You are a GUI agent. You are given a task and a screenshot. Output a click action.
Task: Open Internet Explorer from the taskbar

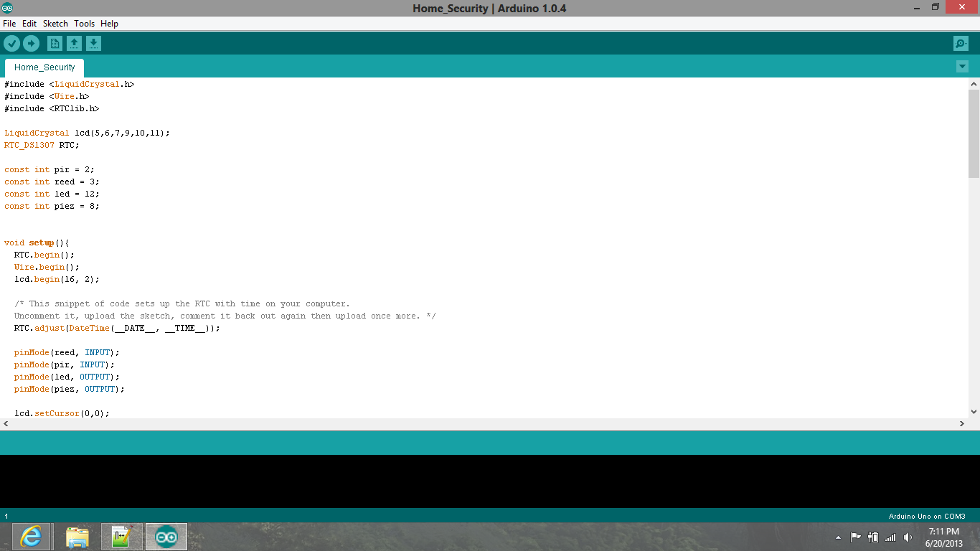pos(32,536)
